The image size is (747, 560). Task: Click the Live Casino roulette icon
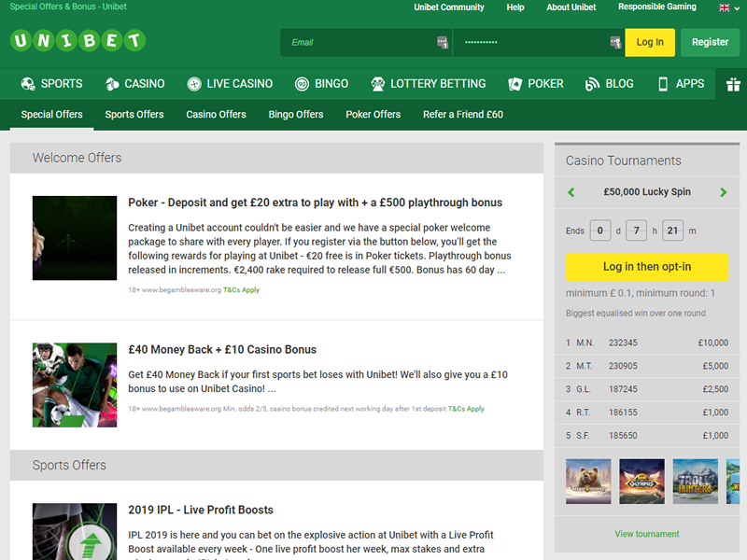pos(193,84)
